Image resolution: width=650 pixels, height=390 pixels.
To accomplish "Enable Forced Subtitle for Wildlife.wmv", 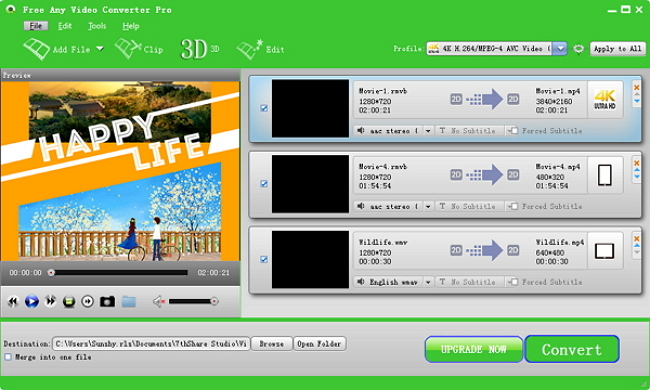I will click(x=514, y=282).
